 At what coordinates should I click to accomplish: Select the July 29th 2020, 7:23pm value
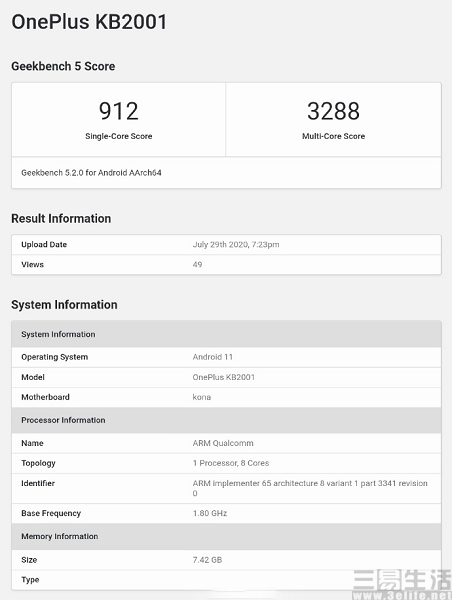point(236,245)
